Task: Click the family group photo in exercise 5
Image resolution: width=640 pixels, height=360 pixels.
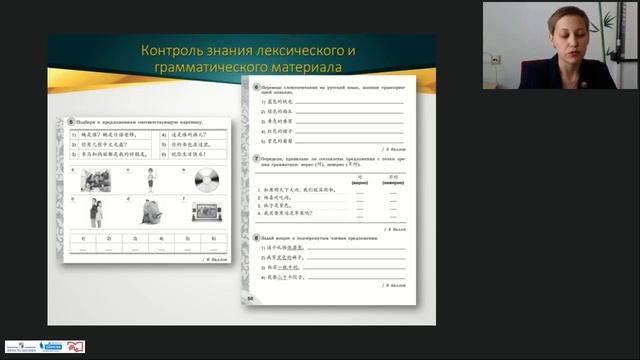Action: click(x=96, y=180)
